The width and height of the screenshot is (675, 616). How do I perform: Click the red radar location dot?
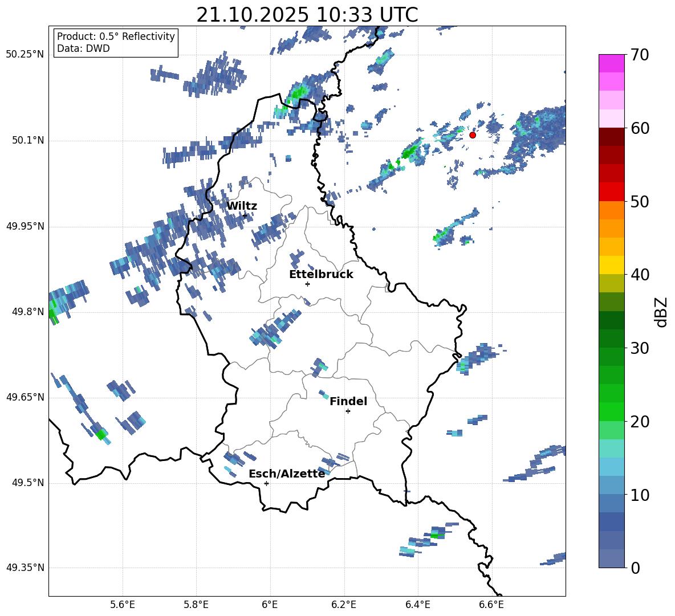473,135
